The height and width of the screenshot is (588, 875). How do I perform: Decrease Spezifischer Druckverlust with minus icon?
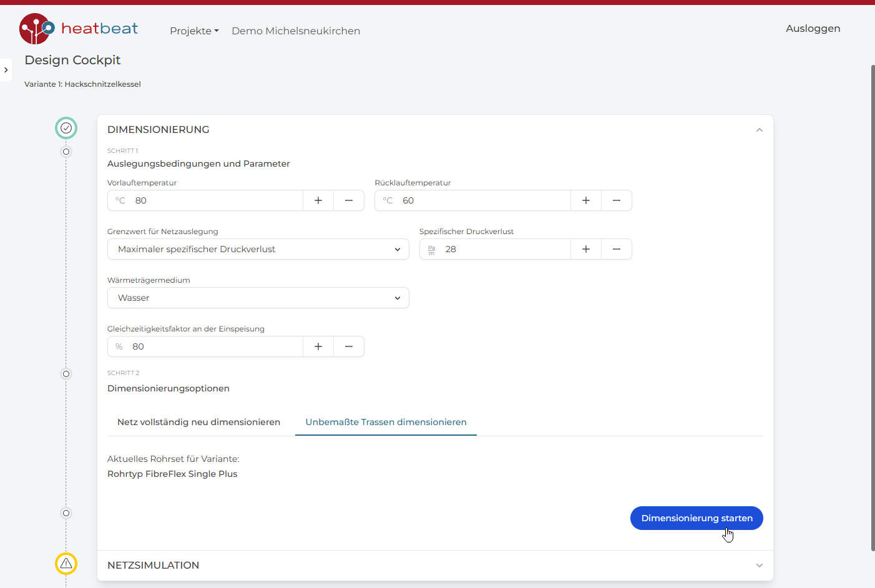point(617,249)
